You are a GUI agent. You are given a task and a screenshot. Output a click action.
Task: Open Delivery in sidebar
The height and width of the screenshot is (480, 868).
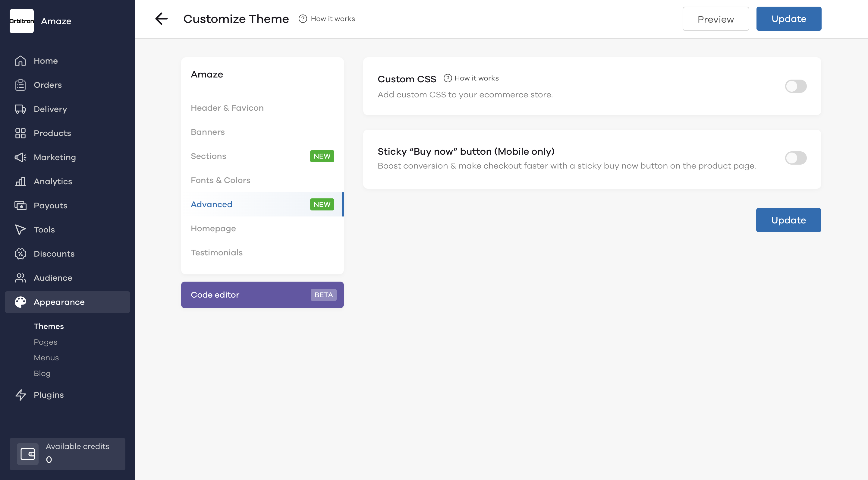pos(68,109)
